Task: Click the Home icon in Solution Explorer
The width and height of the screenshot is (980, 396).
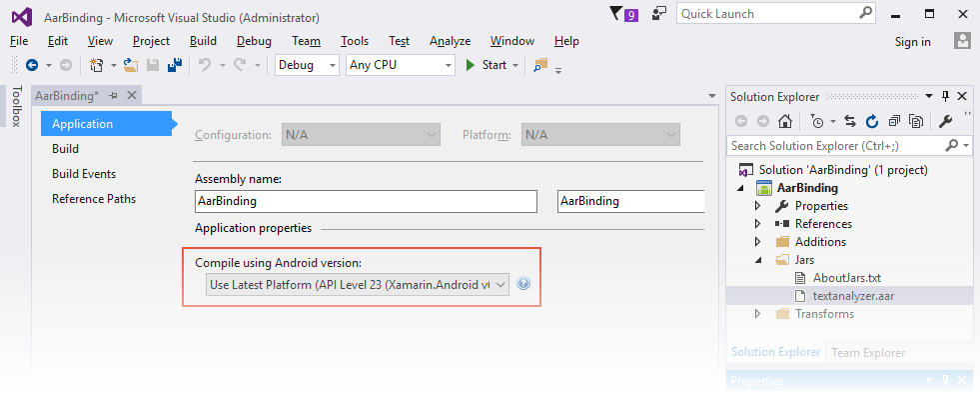Action: [x=785, y=121]
